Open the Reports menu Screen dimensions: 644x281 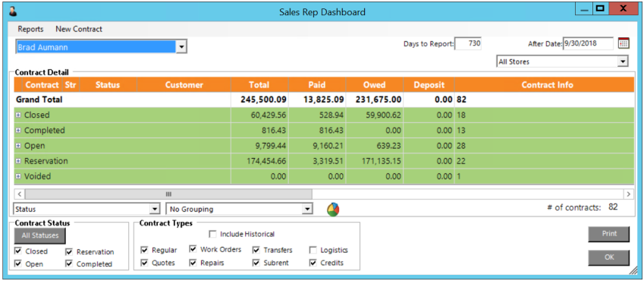[x=31, y=29]
